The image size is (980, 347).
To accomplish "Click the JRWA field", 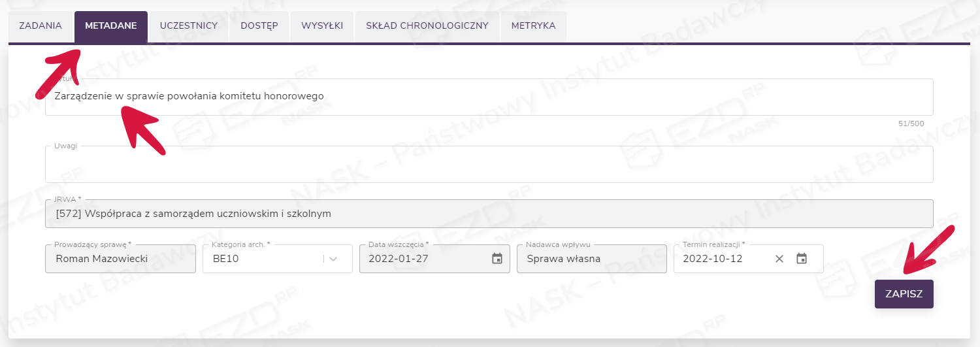I will 489,214.
